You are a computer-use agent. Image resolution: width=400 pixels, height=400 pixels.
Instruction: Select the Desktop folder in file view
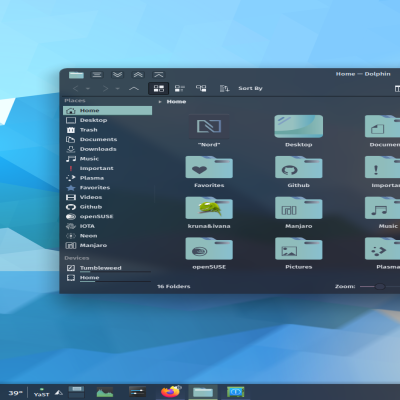[x=299, y=131]
